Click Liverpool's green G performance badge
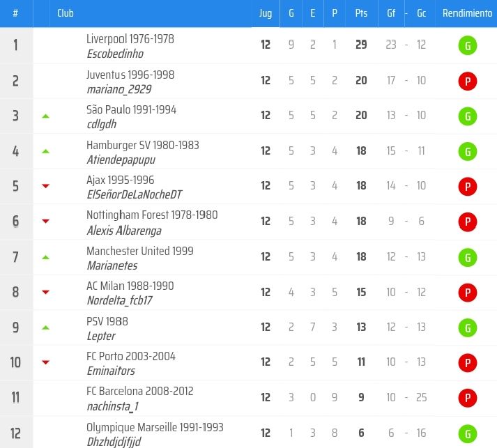The width and height of the screenshot is (497, 448). coord(467,46)
